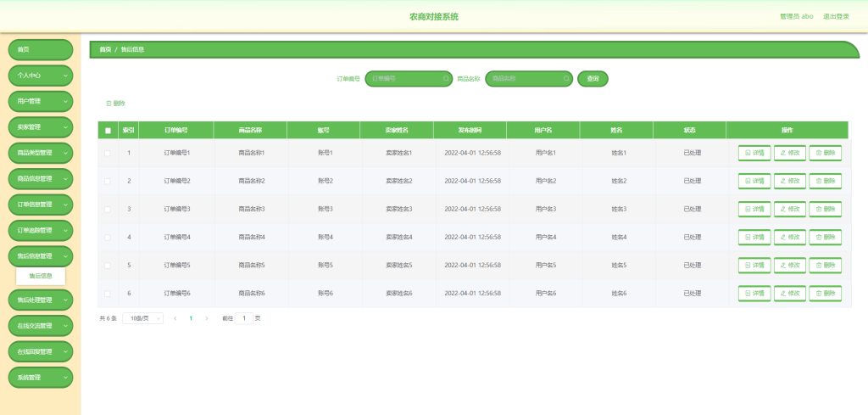This screenshot has width=868, height=415.
Task: Go to previous page arrow in pagination
Action: pyautogui.click(x=175, y=318)
